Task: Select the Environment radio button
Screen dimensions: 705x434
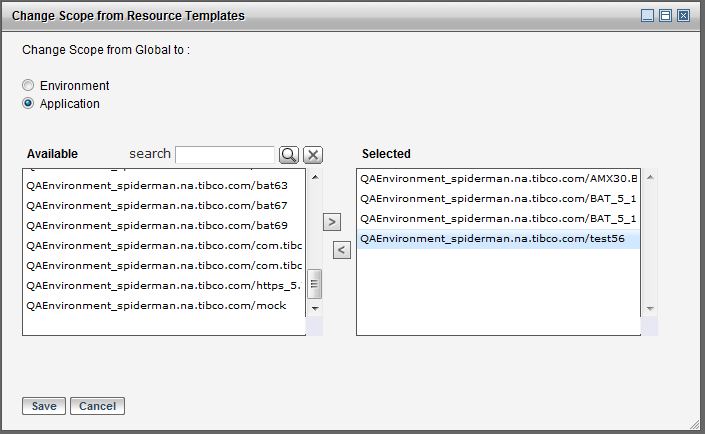Action: tap(29, 86)
